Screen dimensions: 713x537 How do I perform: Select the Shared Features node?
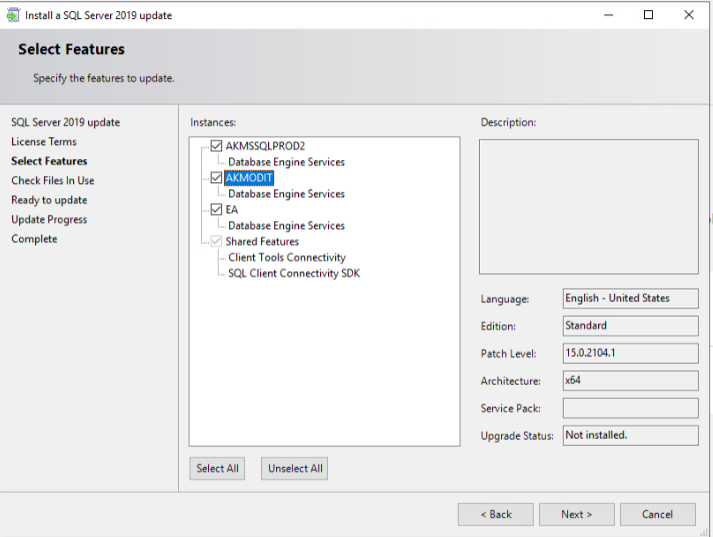point(262,241)
